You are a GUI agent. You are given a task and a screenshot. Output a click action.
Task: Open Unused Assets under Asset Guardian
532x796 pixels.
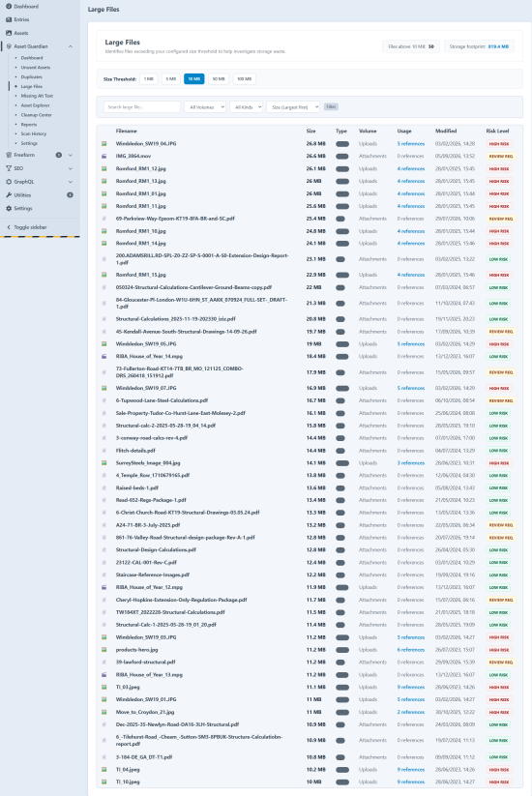click(36, 67)
